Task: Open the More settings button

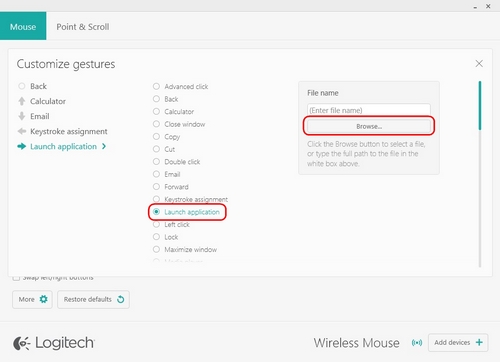Action: click(x=32, y=299)
